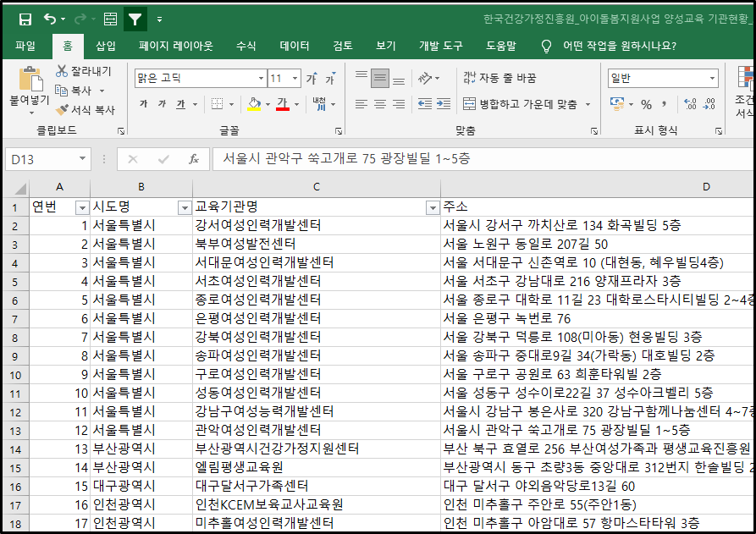Open the 맞춤 dialog launcher
The image size is (756, 534).
(594, 131)
